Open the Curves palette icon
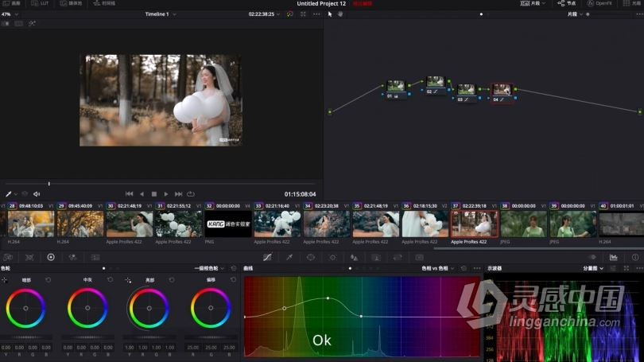Viewport: 644px width, 362px height. (x=267, y=257)
